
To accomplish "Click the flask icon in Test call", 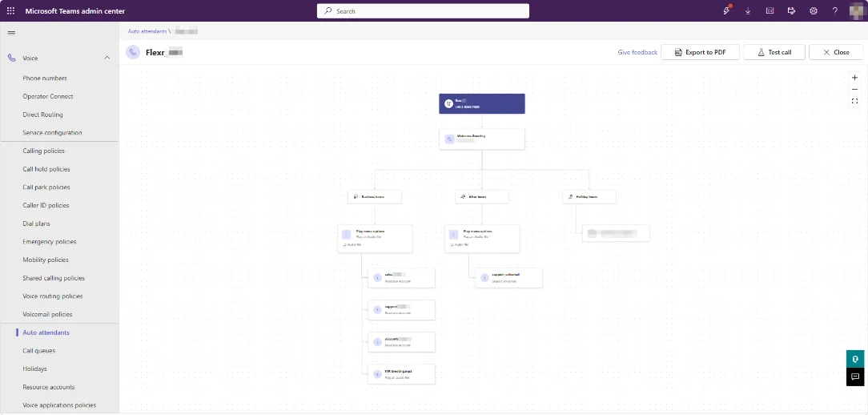I will click(762, 52).
